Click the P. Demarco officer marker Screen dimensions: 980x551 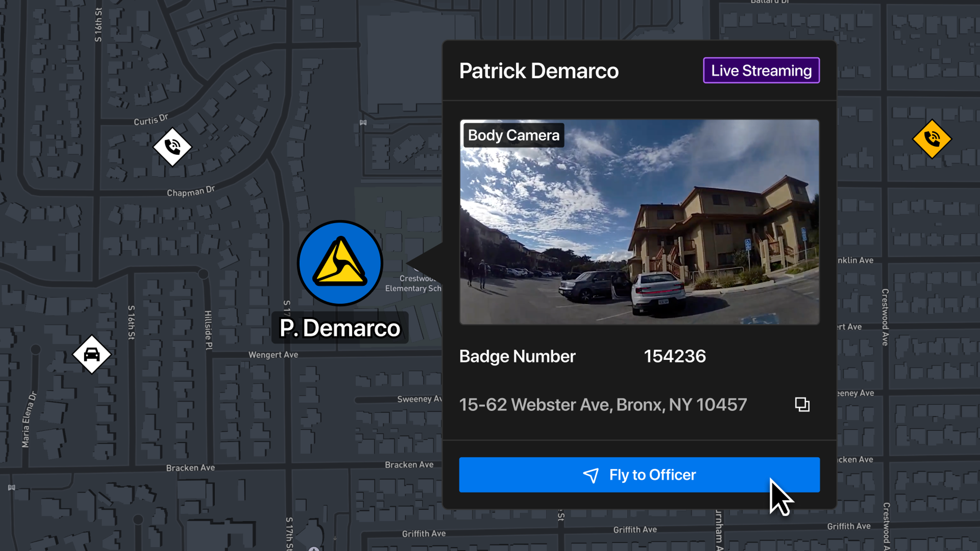point(341,262)
